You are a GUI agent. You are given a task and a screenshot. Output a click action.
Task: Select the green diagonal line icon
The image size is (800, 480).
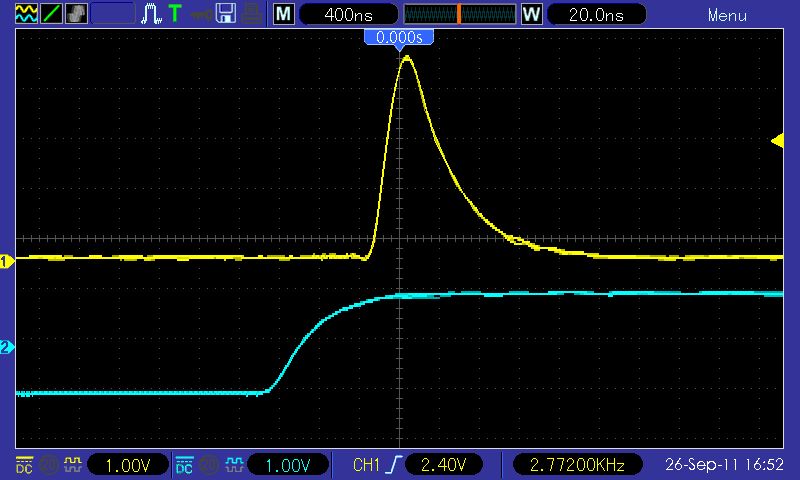[x=52, y=14]
